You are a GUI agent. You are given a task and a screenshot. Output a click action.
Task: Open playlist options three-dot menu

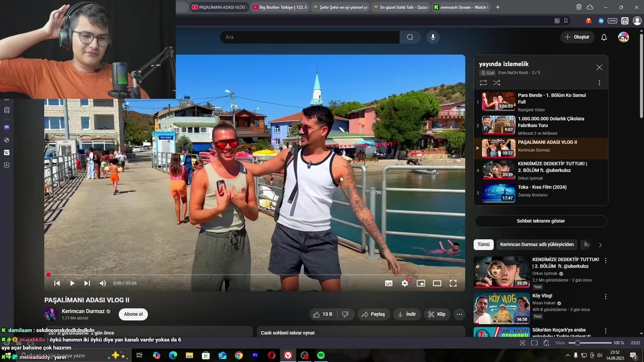tap(599, 83)
